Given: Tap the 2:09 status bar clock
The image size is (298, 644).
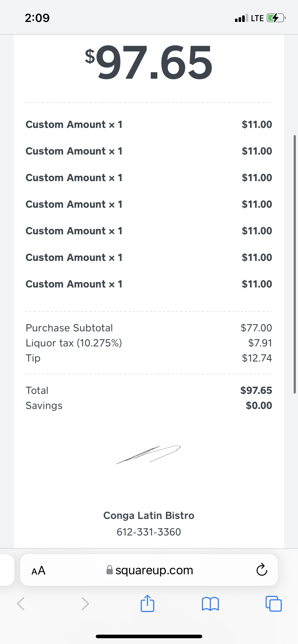Looking at the screenshot, I should pyautogui.click(x=37, y=18).
